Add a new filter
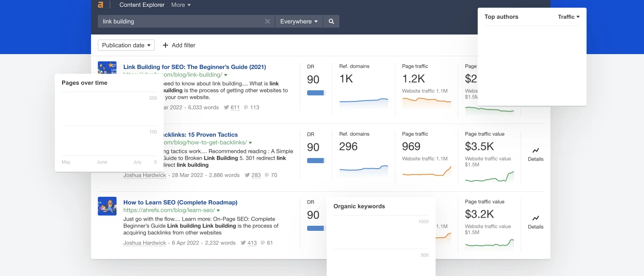Viewport: 644px width, 276px height. pyautogui.click(x=179, y=45)
